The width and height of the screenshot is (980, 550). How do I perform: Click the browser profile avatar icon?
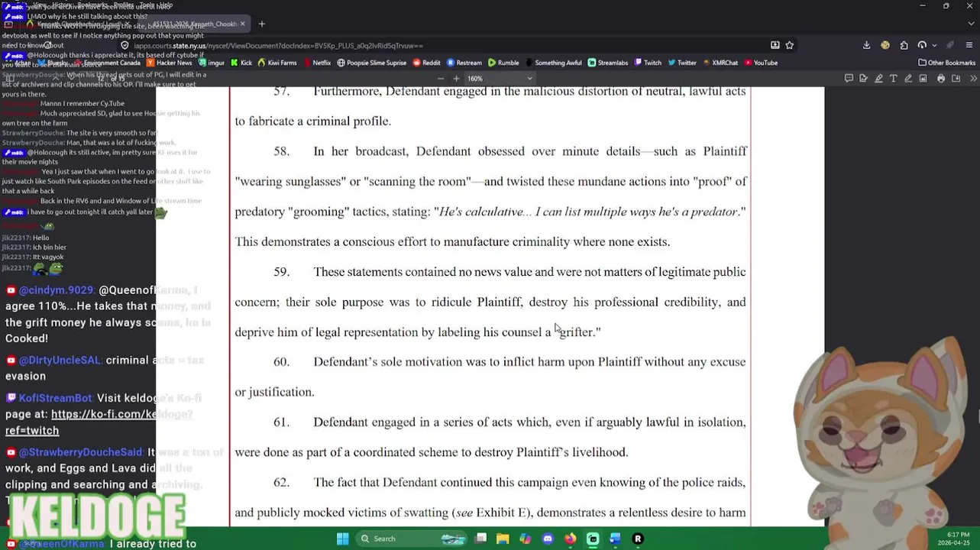(885, 45)
